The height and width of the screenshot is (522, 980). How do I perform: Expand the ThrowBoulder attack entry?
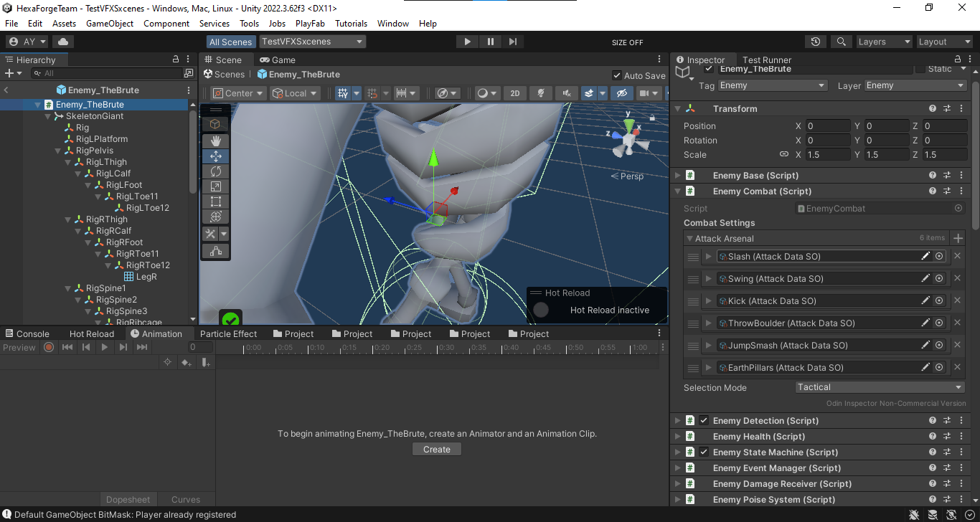pos(709,323)
